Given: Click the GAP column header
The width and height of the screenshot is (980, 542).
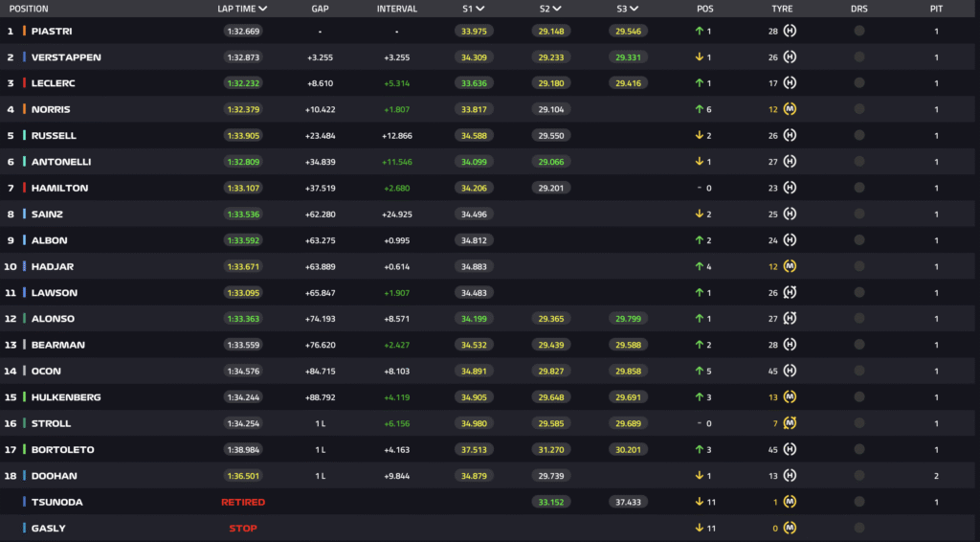Looking at the screenshot, I should coord(320,9).
